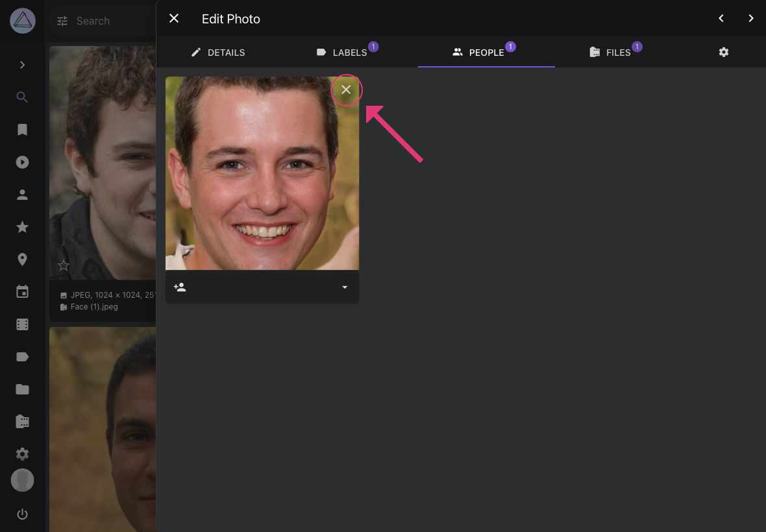Log out using the power icon

click(x=22, y=514)
